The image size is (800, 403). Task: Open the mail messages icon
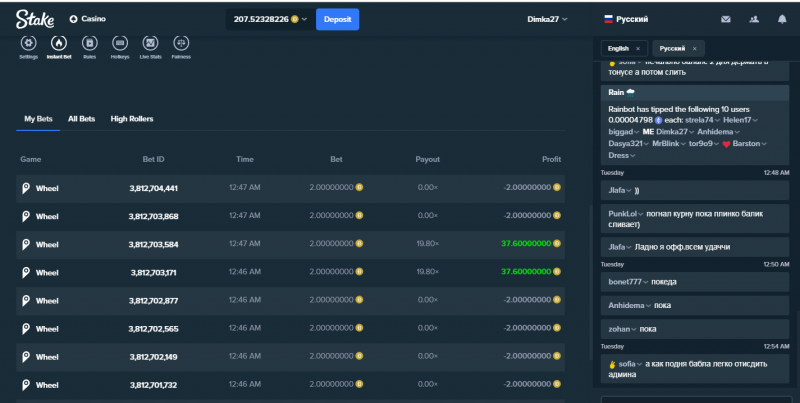pyautogui.click(x=726, y=19)
